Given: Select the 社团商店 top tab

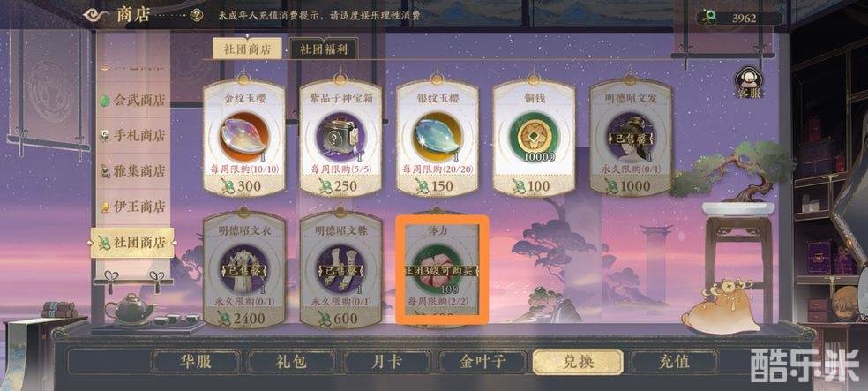Looking at the screenshot, I should tap(247, 49).
